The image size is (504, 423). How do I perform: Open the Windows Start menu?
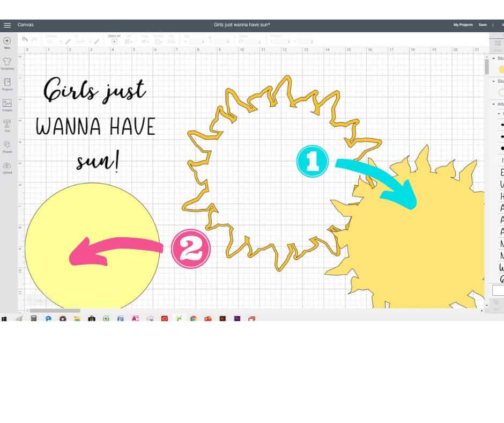tap(4, 319)
